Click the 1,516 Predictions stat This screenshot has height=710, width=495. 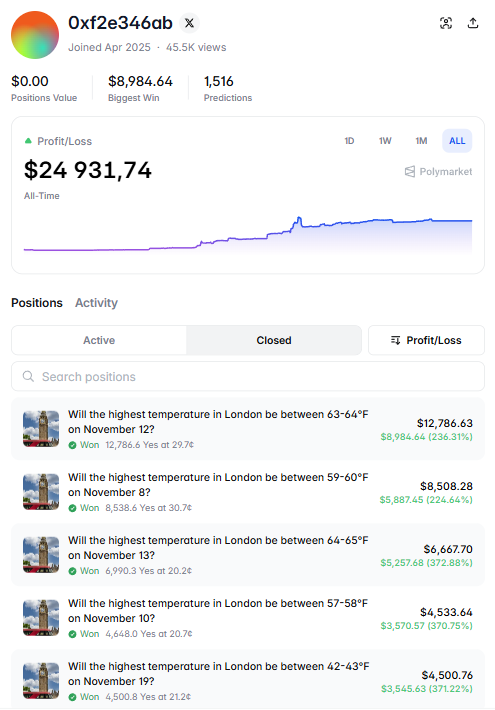pyautogui.click(x=218, y=82)
